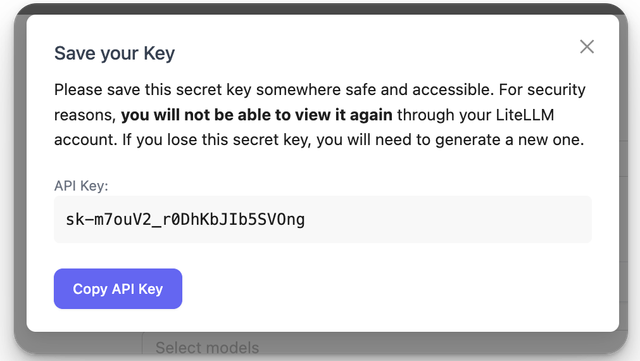Click the word "Key" on the purple button
This screenshot has width=640, height=361.
coord(151,289)
